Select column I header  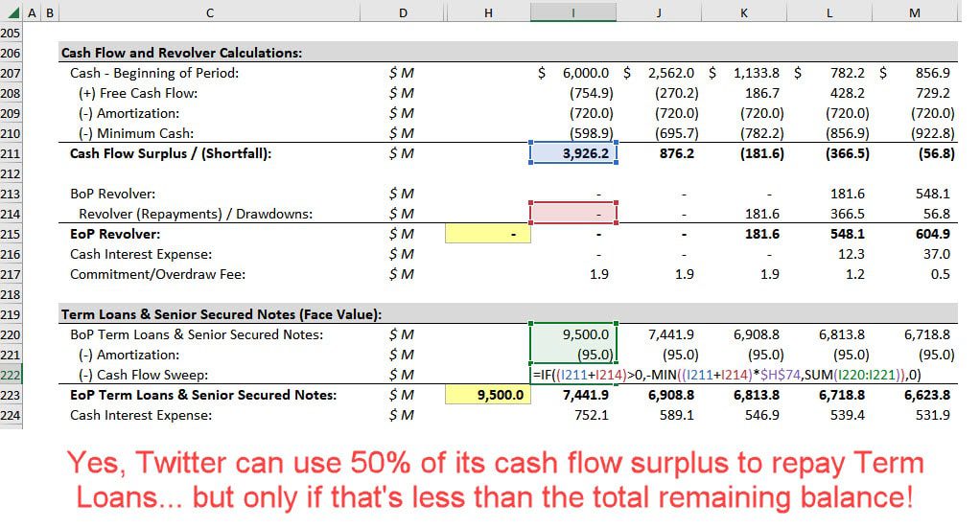pos(573,12)
